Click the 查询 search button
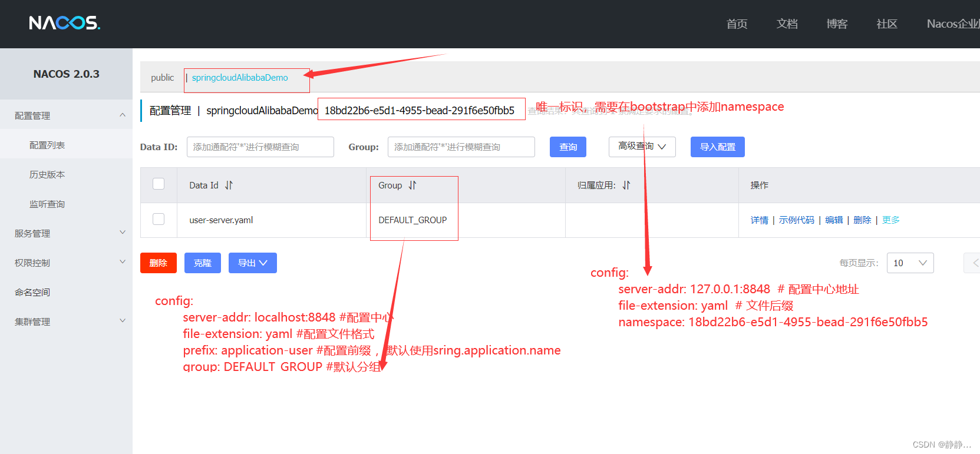This screenshot has height=454, width=980. tap(568, 147)
